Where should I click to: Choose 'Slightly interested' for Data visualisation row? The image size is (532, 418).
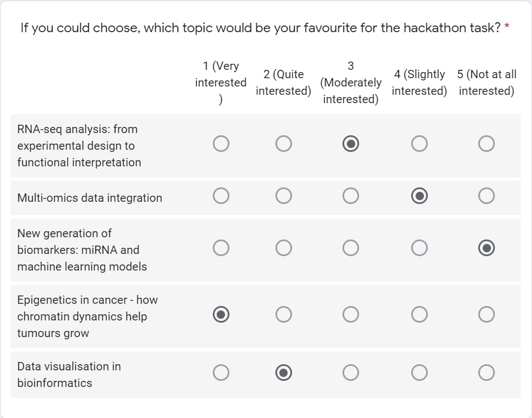420,373
